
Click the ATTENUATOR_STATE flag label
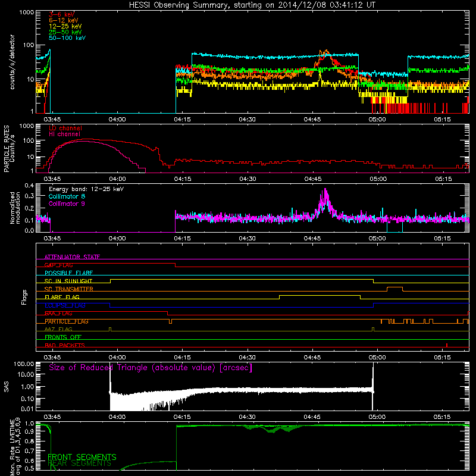click(72, 257)
